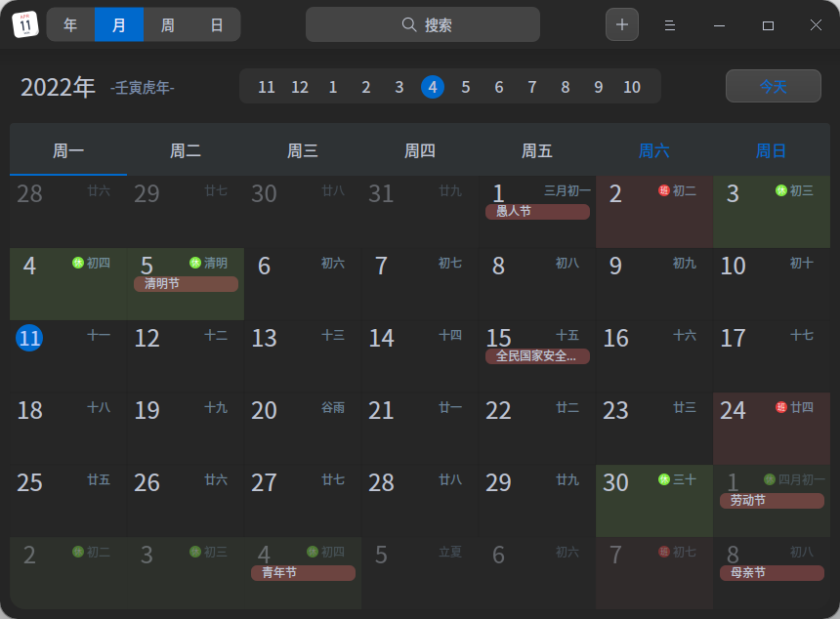
Task: Click the 2022年 year label
Action: click(x=58, y=87)
